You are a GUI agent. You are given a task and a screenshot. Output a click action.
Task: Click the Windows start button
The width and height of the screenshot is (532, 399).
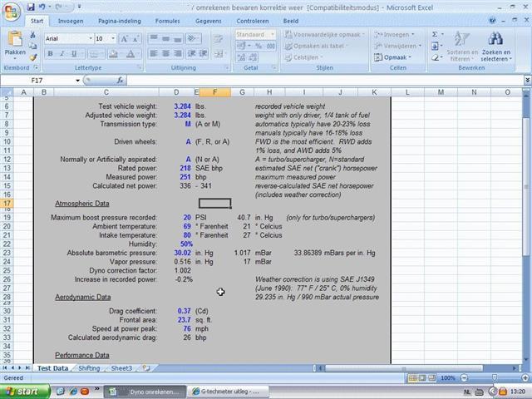[24, 392]
